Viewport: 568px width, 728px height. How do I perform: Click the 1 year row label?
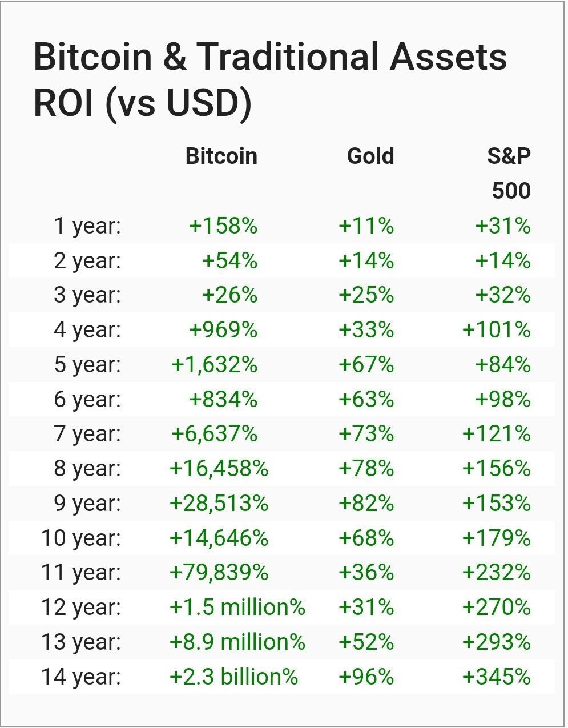point(87,226)
